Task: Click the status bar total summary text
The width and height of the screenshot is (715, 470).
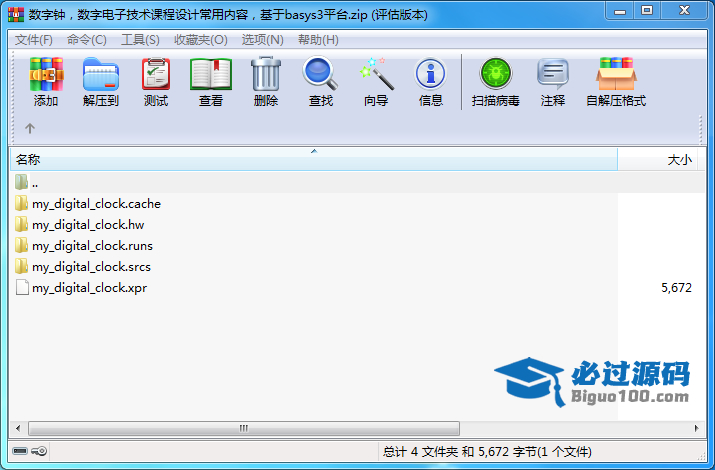Action: [x=487, y=452]
